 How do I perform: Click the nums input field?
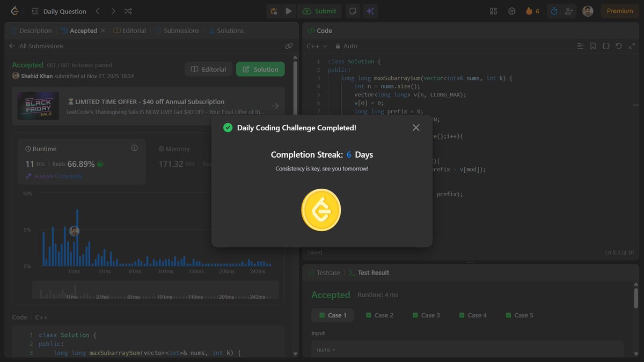pyautogui.click(x=467, y=349)
